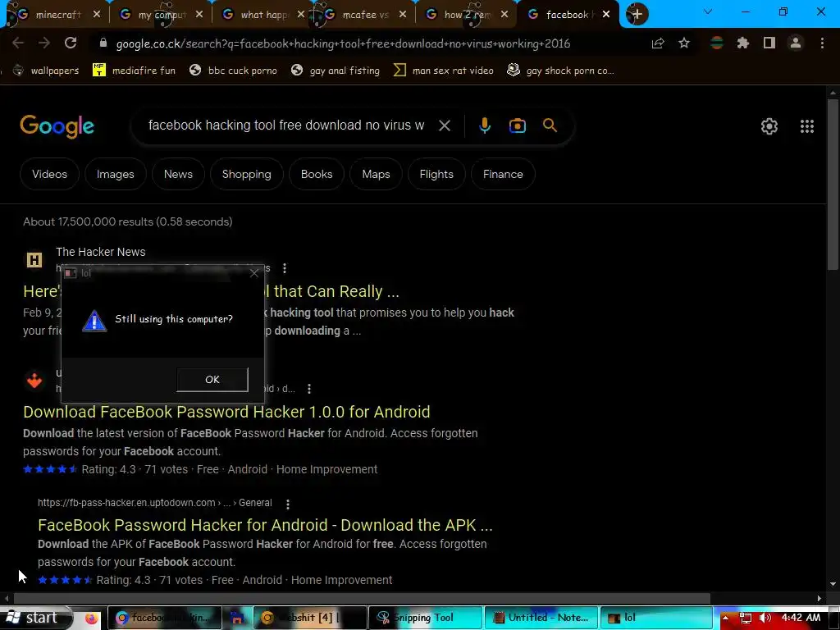Image resolution: width=840 pixels, height=630 pixels.
Task: Click the Google logo
Action: click(57, 126)
